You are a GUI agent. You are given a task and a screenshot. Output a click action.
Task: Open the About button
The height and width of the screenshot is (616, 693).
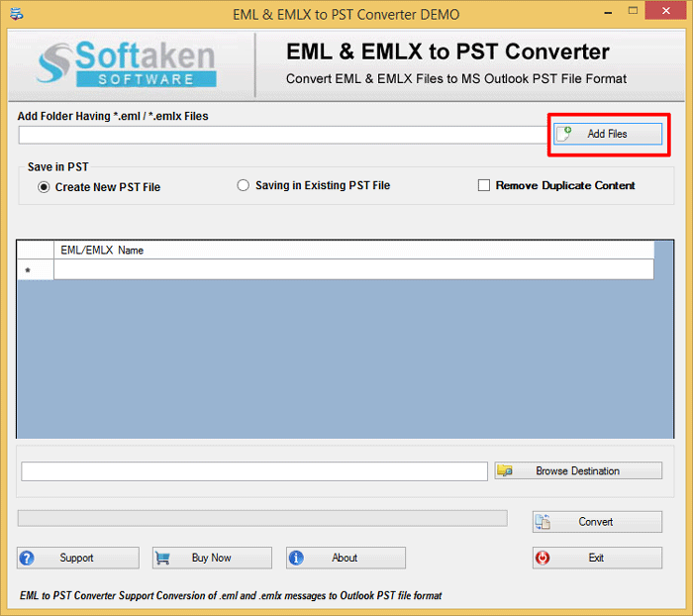[346, 559]
